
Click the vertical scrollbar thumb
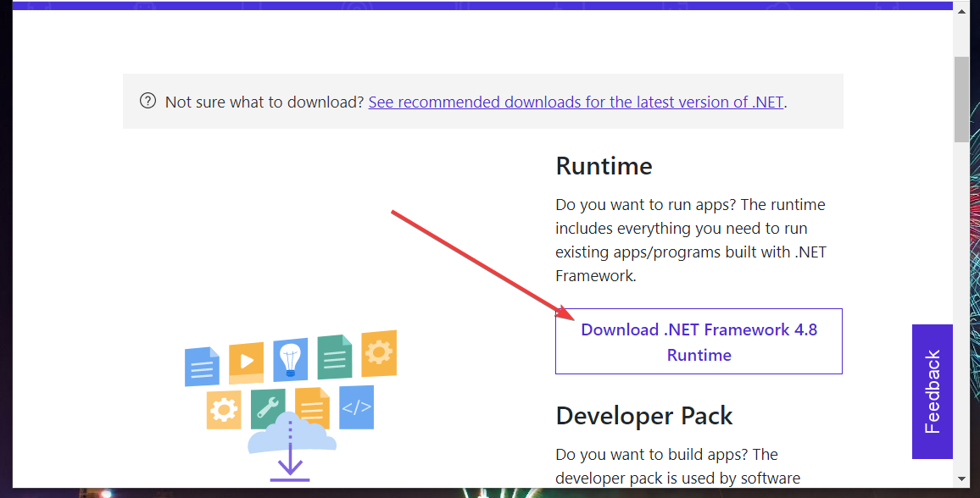tap(961, 100)
